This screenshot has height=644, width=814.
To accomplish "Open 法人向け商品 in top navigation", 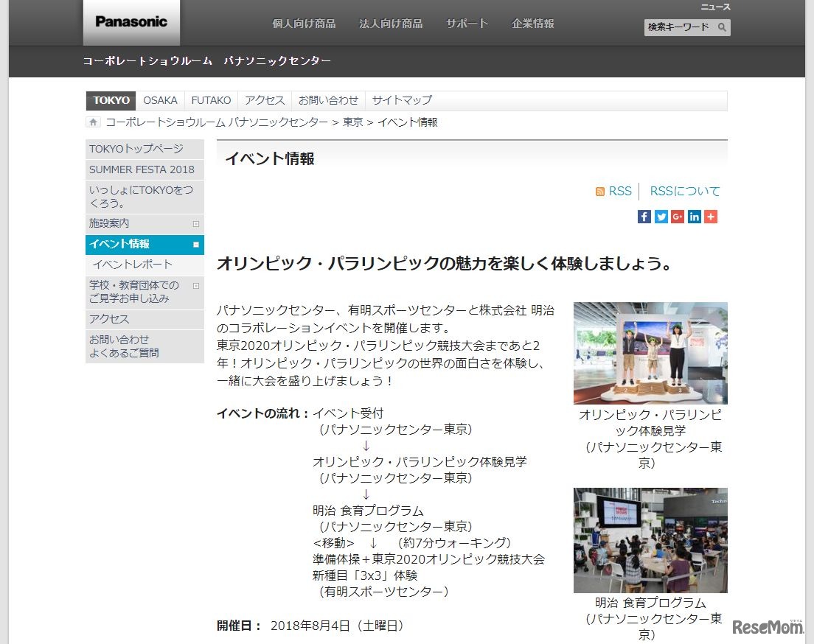I will 391,24.
